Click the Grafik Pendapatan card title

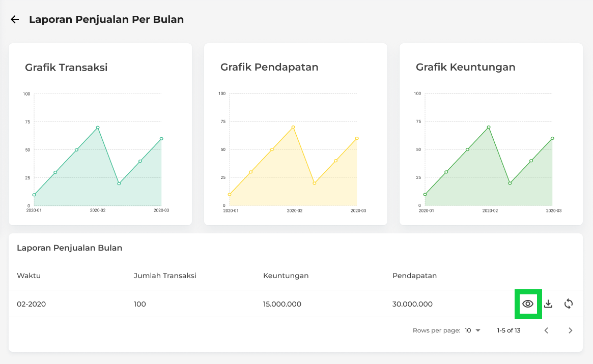click(269, 67)
